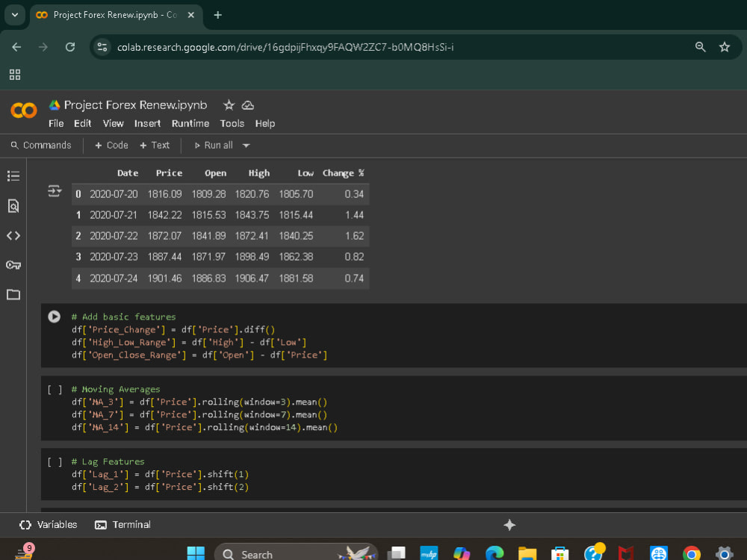Open the Help menu
The image size is (747, 560).
click(265, 123)
